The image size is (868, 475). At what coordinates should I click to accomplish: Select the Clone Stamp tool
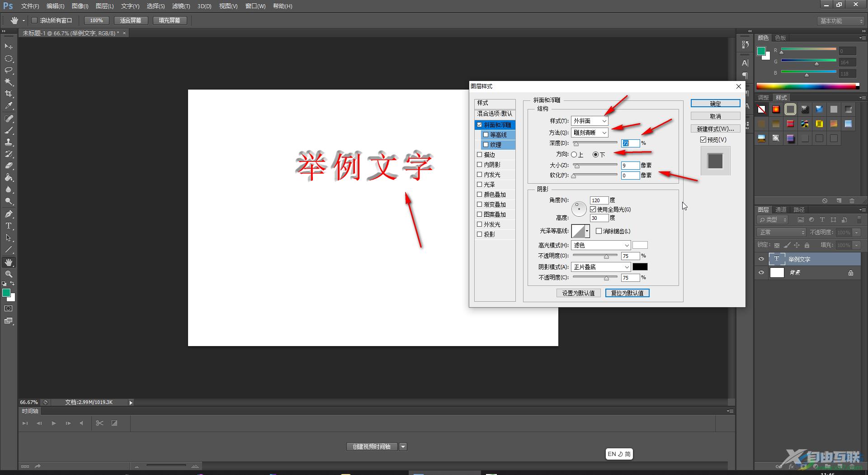click(x=9, y=142)
